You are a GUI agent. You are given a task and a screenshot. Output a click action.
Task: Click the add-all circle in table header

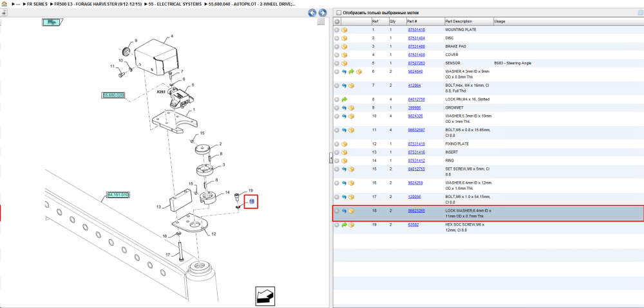pyautogui.click(x=337, y=21)
